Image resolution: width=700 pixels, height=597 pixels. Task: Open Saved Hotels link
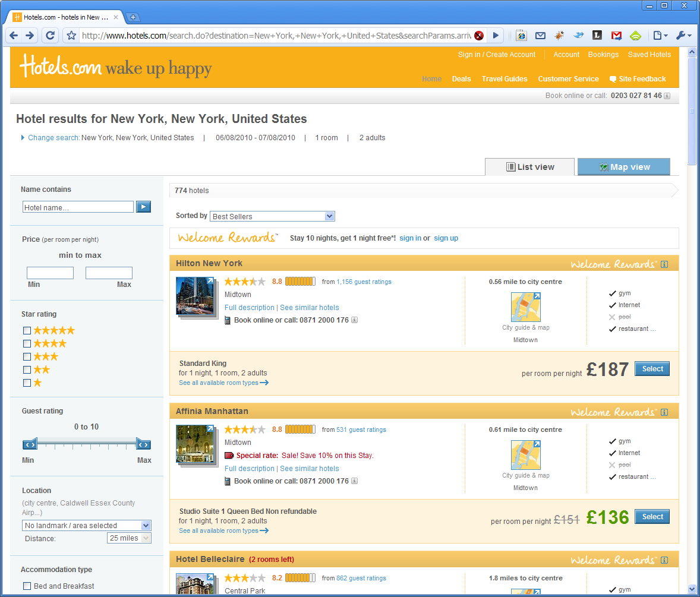click(649, 55)
